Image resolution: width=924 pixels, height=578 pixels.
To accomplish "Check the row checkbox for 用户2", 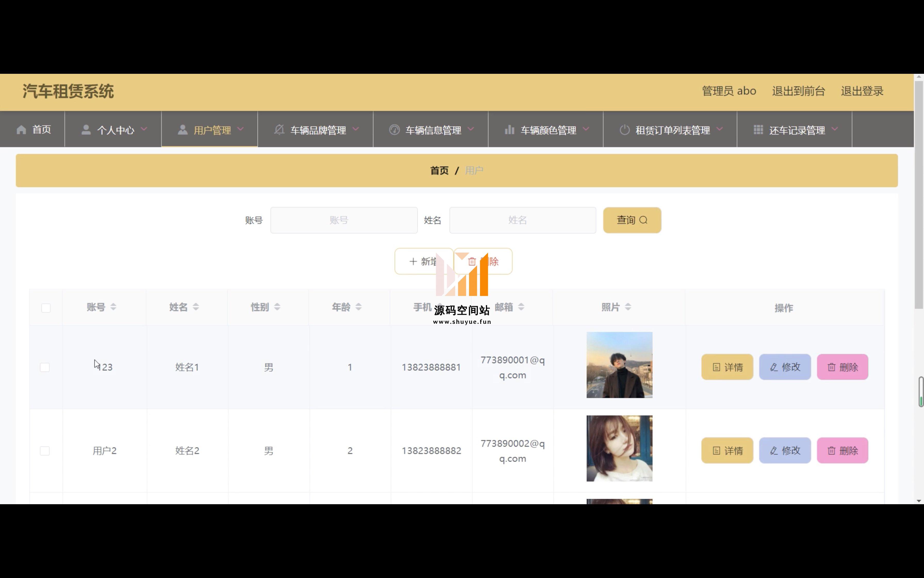I will click(45, 451).
